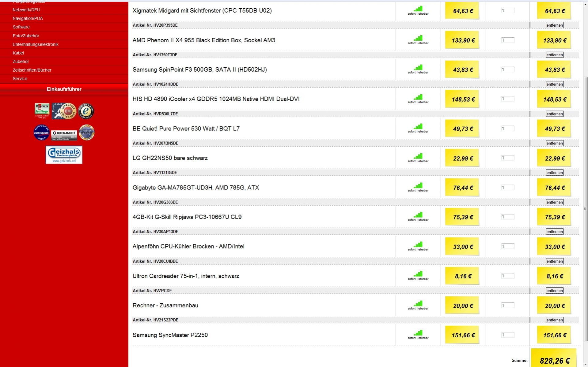Viewport: 588px width, 367px height.
Task: Open product Samsung SyncMaster P2250
Action: click(170, 335)
